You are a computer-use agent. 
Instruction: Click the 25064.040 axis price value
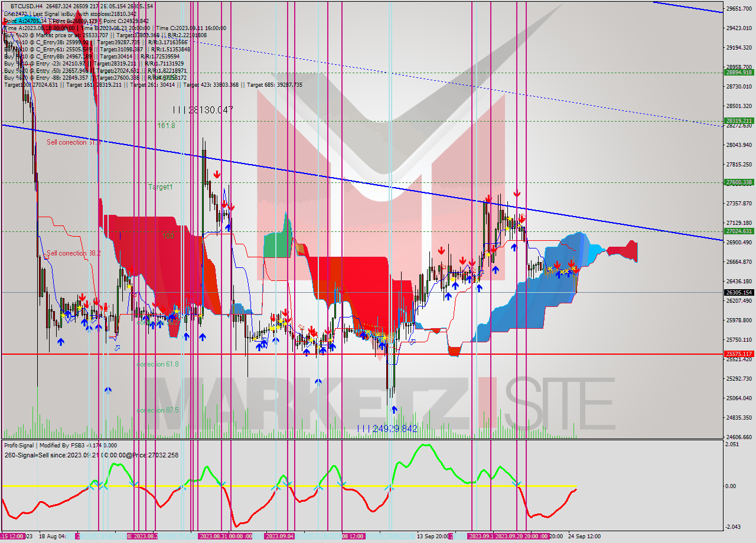(x=739, y=398)
